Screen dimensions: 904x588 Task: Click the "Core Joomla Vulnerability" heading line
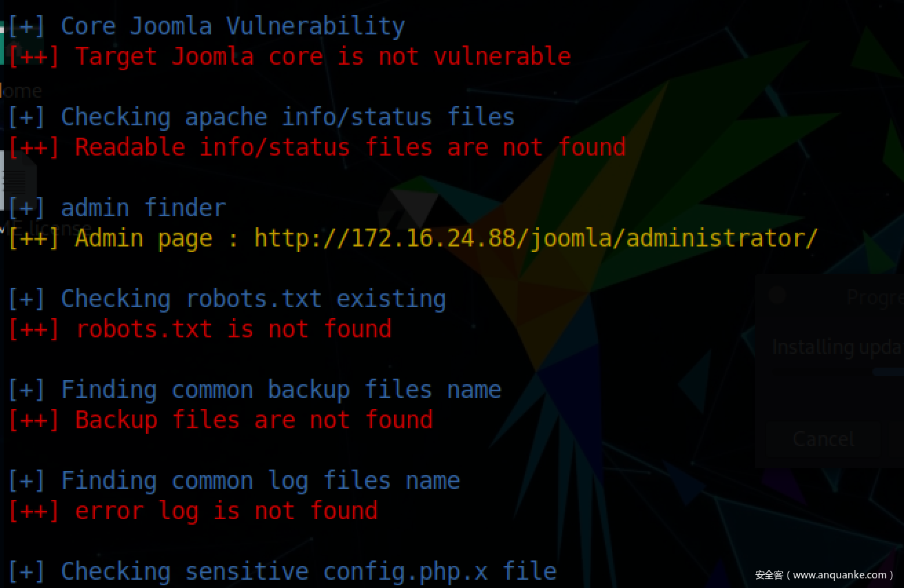[x=205, y=26]
